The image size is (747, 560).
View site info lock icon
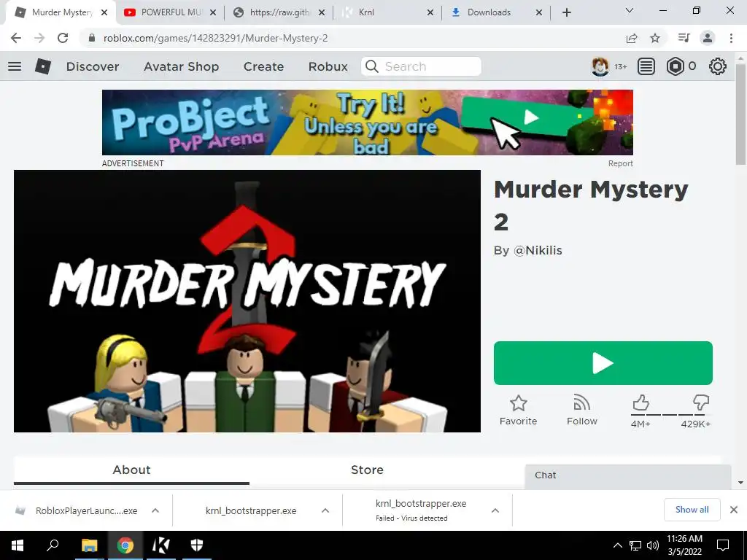coord(92,38)
